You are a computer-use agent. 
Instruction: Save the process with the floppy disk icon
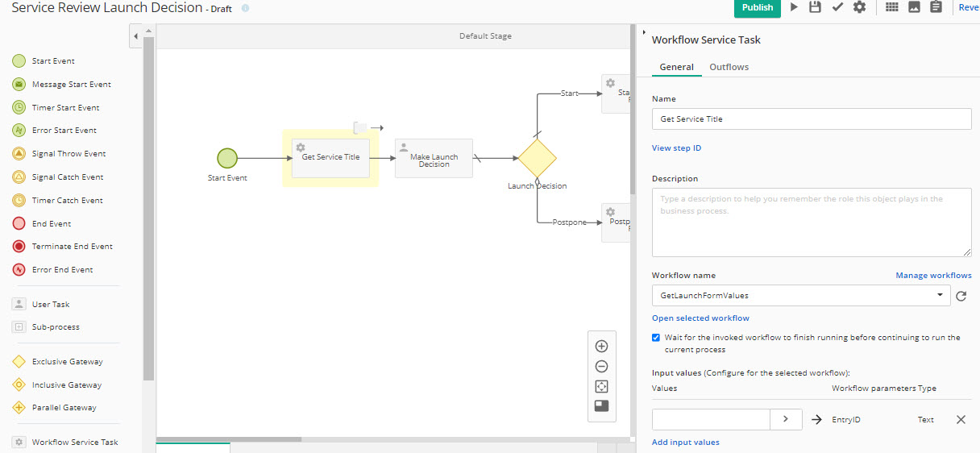(815, 7)
